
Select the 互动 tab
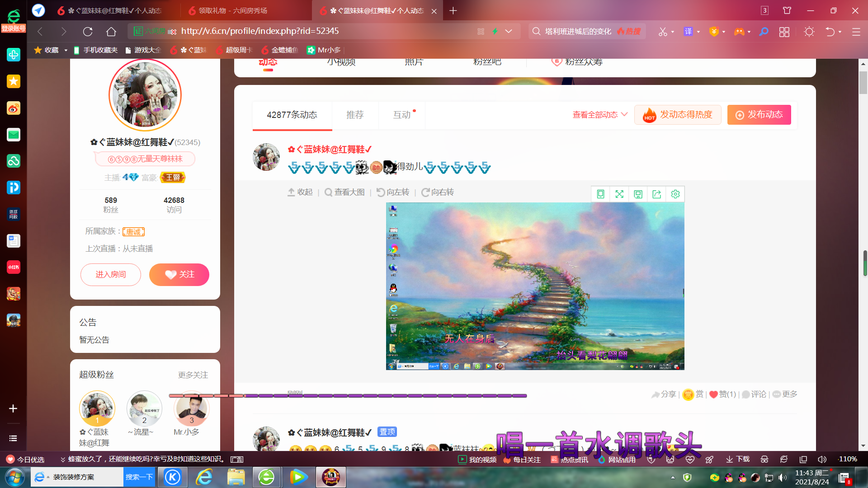402,115
